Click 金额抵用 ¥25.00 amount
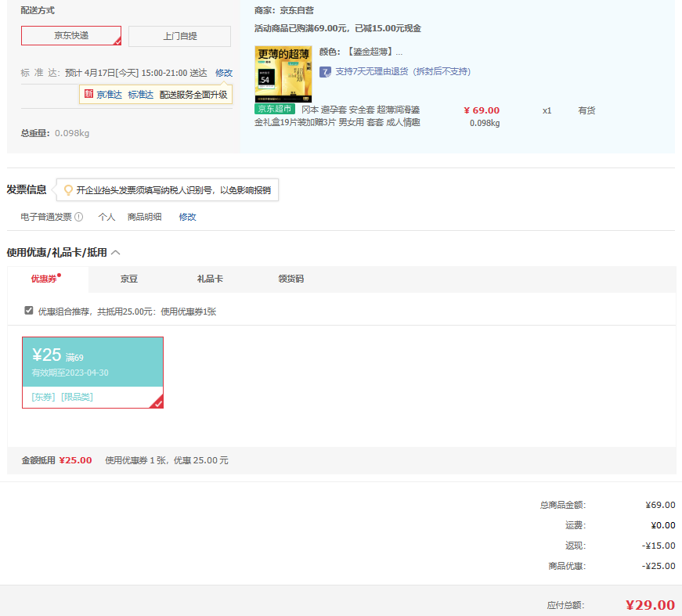The image size is (682, 616). pyautogui.click(x=76, y=460)
